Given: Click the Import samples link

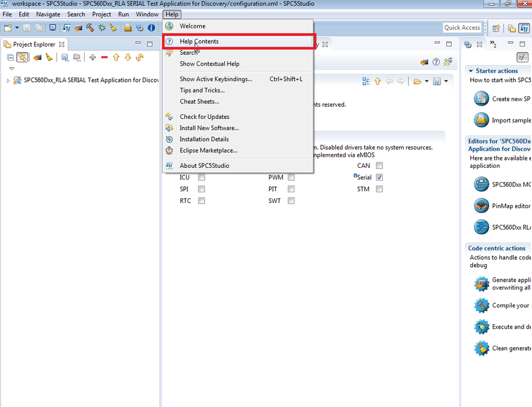Looking at the screenshot, I should point(503,120).
